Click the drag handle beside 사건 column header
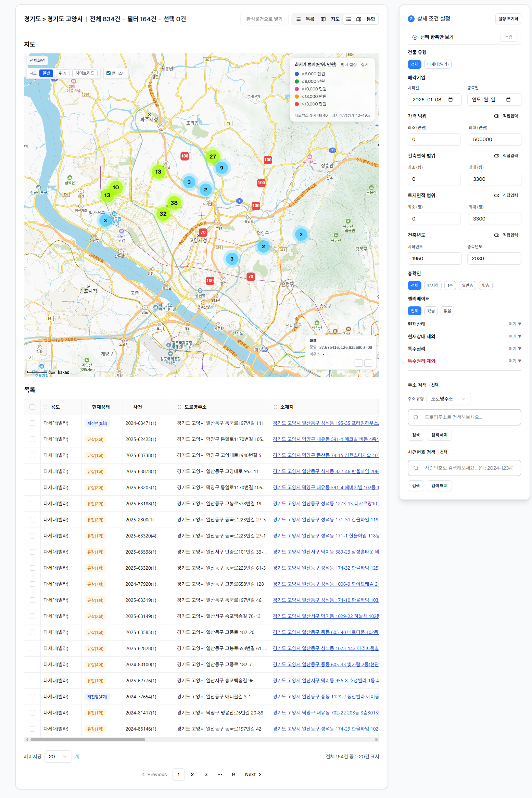Viewport: 532px width, 798px height. tap(128, 407)
